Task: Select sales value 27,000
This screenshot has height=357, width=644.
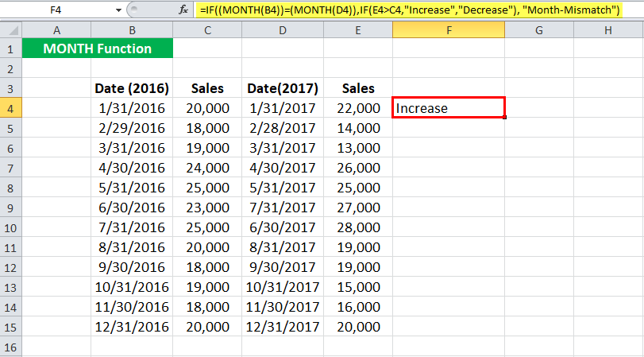Action: [358, 208]
